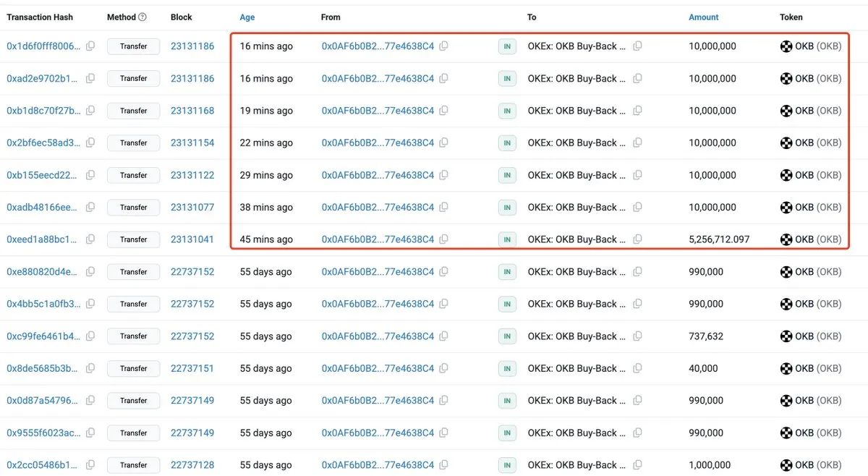Viewport: 868px width, 476px height.
Task: Copy To address in the 737,632 amount row
Action: [x=637, y=336]
